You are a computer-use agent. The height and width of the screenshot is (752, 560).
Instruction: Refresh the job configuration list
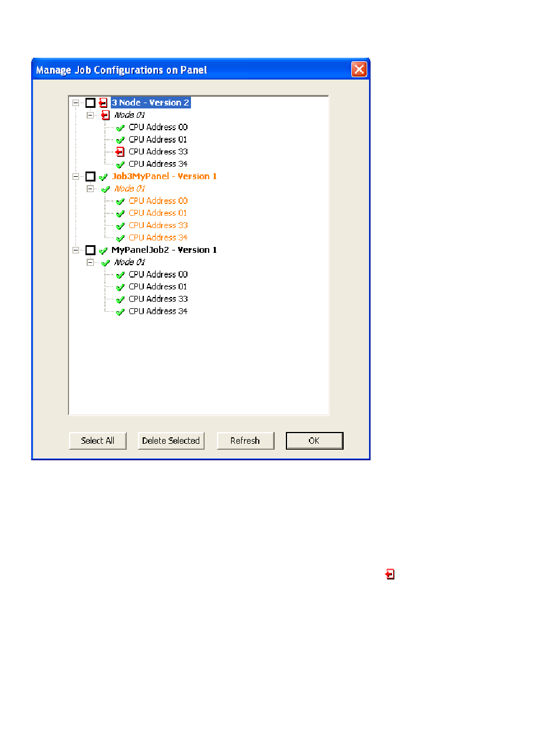coord(245,441)
